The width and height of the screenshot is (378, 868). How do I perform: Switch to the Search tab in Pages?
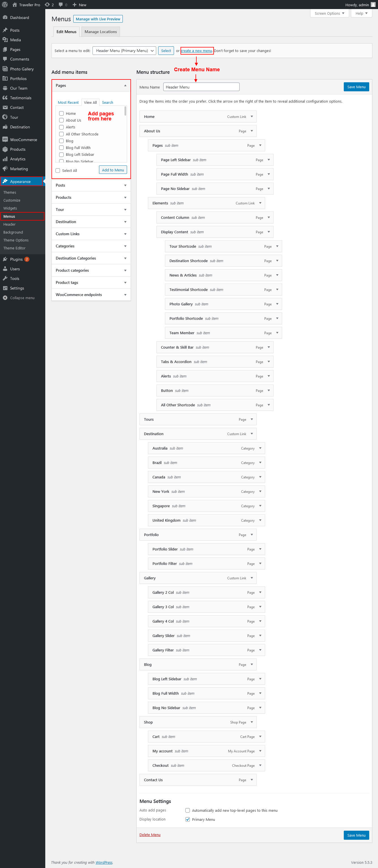[x=108, y=102]
